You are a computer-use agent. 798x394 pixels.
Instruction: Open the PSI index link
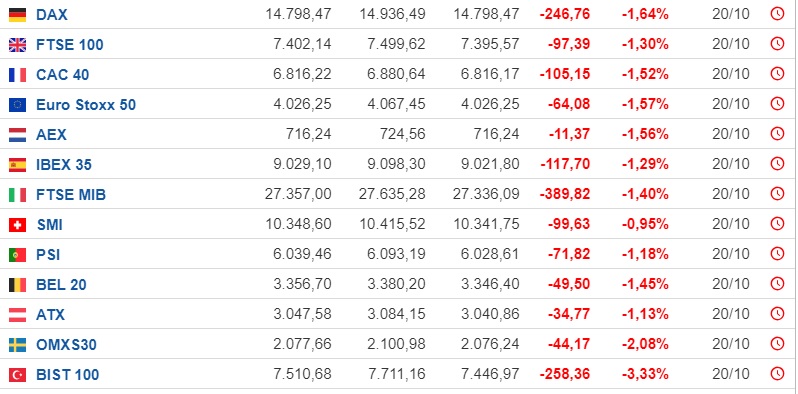[x=48, y=255]
